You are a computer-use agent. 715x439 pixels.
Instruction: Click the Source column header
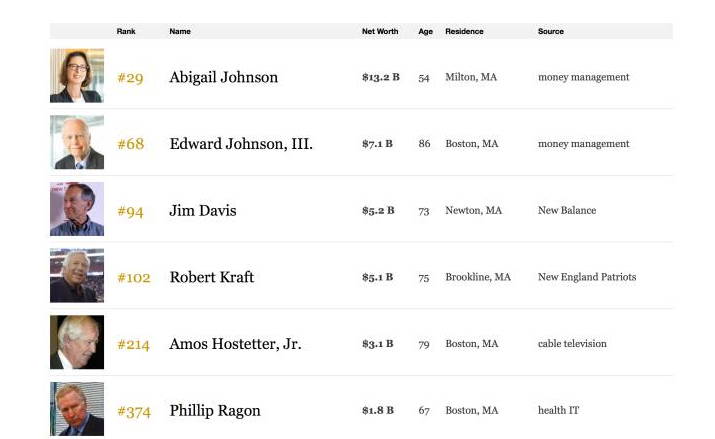[x=551, y=32]
